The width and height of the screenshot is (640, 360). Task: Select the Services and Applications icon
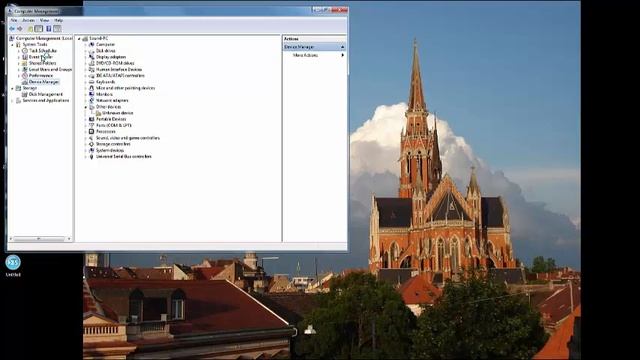(18, 100)
